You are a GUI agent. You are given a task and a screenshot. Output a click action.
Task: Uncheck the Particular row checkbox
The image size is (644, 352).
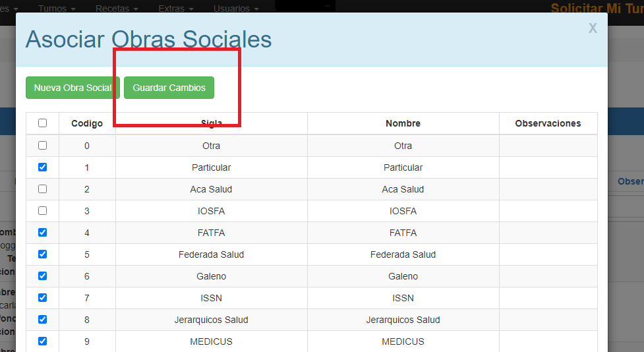point(43,167)
